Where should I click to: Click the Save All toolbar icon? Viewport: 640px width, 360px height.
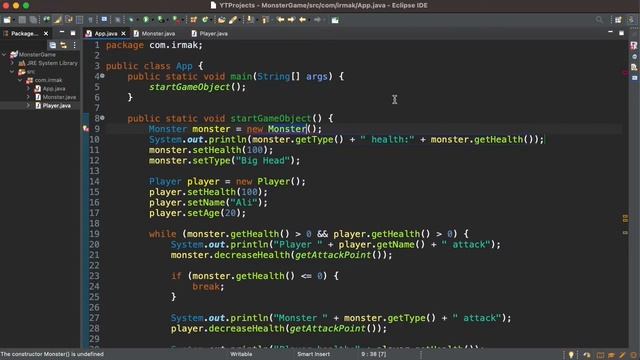point(33,20)
